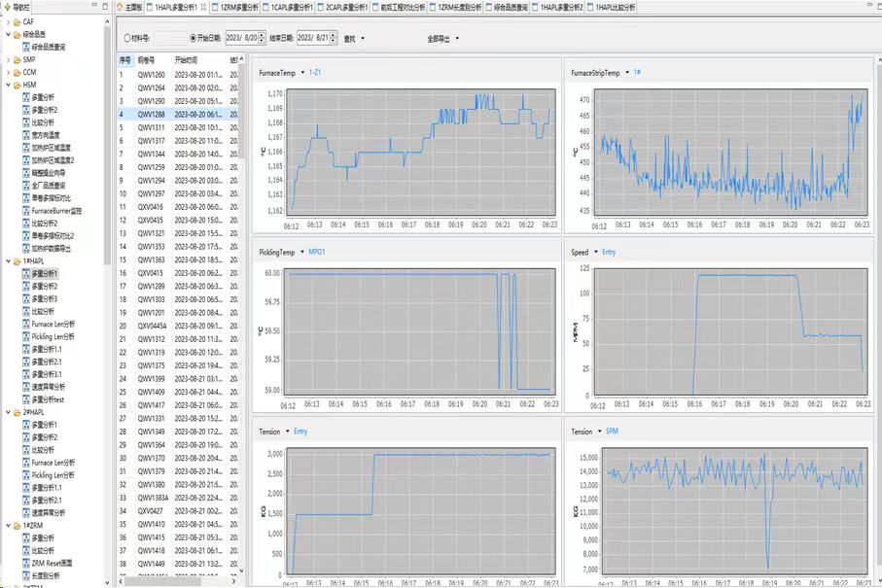The image size is (882, 588).
Task: Click the 1#ZRM folder icon
Action: pos(17,526)
